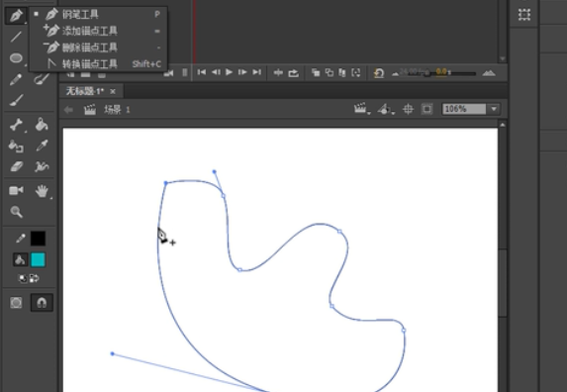Select the Pen tool in the toolbar

[16, 15]
